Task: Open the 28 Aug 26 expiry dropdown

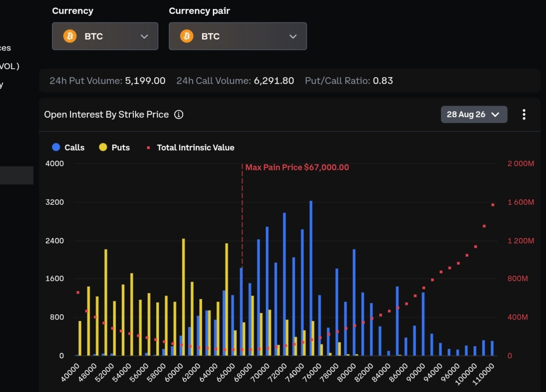Action: pos(474,114)
